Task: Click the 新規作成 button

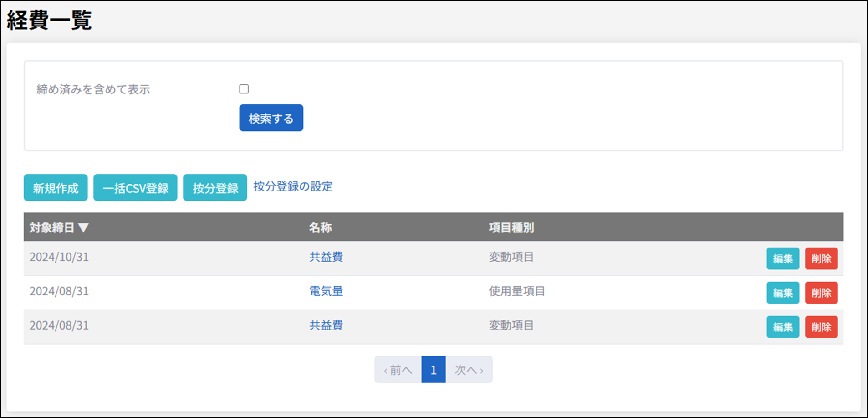Action: [56, 188]
